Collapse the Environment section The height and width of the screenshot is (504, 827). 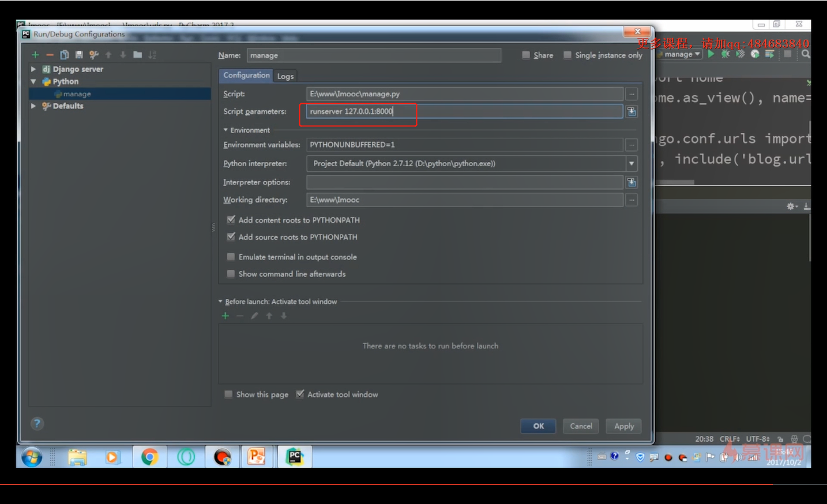click(x=225, y=130)
